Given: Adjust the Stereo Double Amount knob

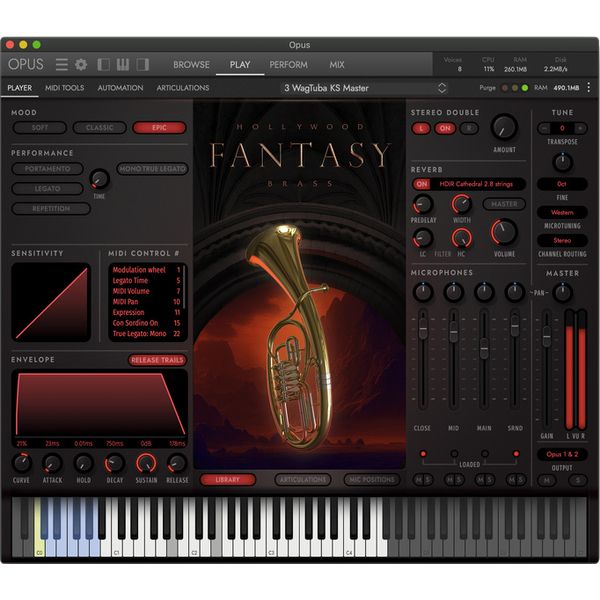Looking at the screenshot, I should click(x=504, y=127).
